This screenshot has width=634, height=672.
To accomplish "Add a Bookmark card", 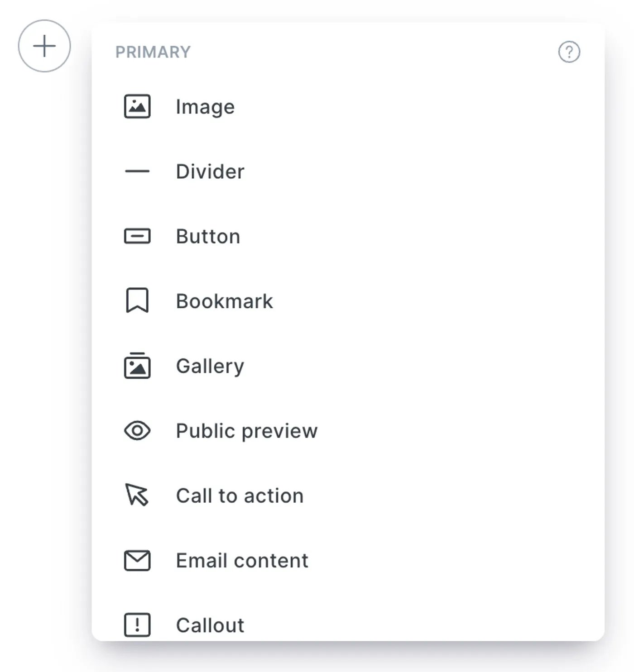I will tap(348, 301).
